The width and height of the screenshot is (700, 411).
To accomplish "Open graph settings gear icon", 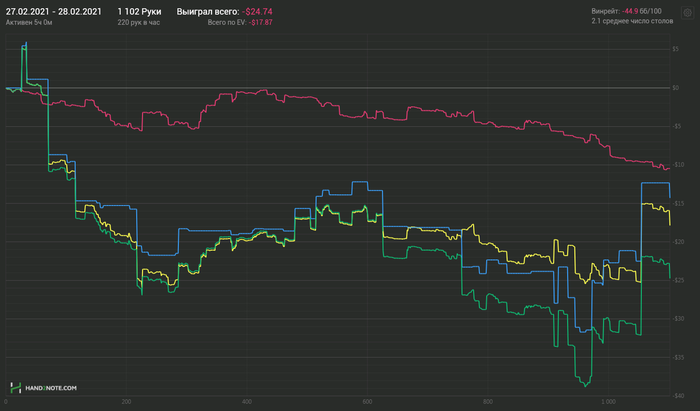I will (x=688, y=13).
